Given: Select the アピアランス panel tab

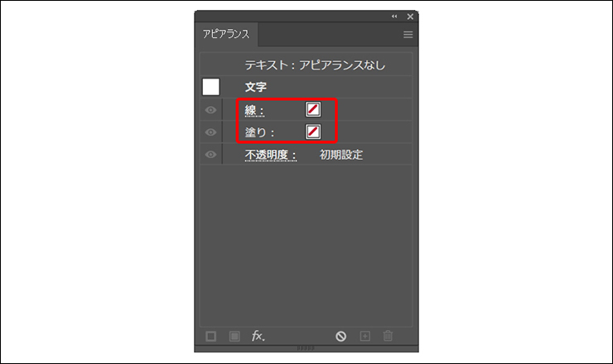Looking at the screenshot, I should click(227, 35).
